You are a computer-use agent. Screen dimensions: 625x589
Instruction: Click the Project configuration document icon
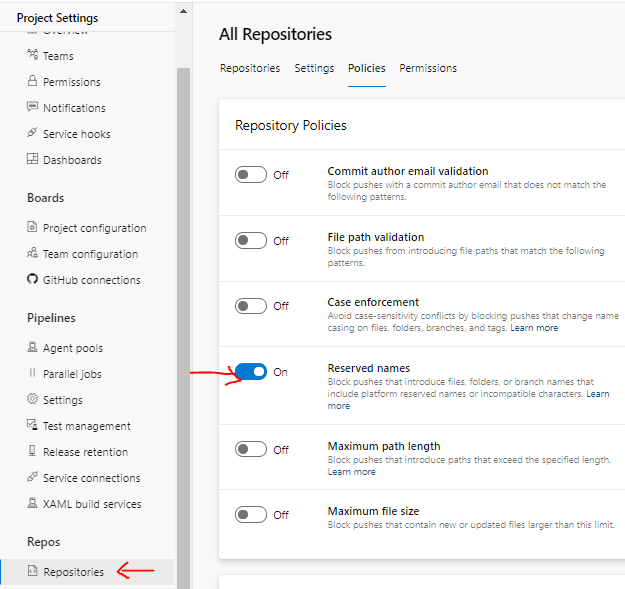click(x=32, y=227)
